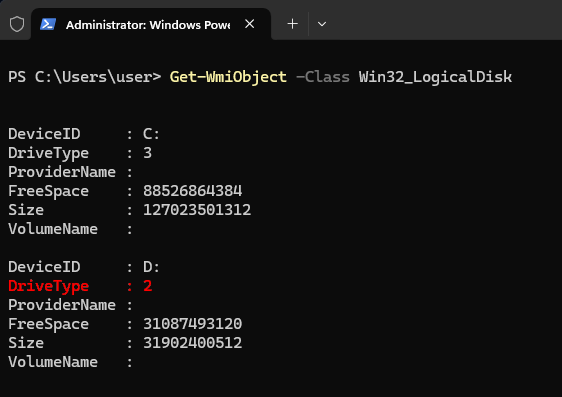The width and height of the screenshot is (562, 397).
Task: Click the Win32_LogicalDisk text
Action: point(435,77)
